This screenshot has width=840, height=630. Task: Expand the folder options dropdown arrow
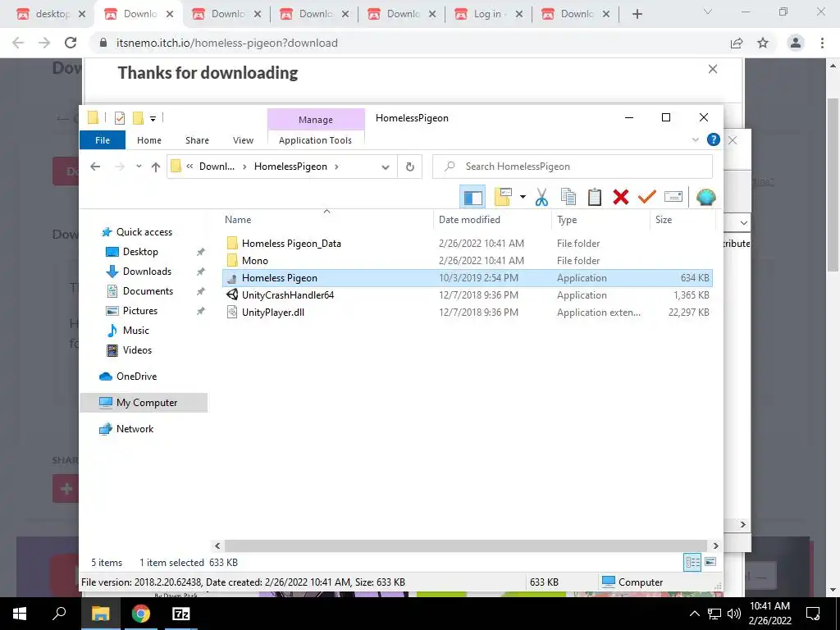[523, 197]
